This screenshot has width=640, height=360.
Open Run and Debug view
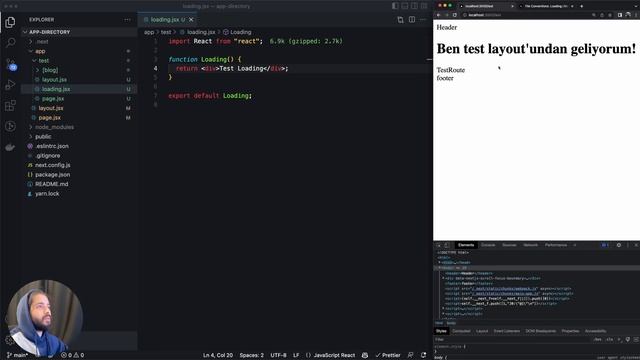(x=10, y=84)
